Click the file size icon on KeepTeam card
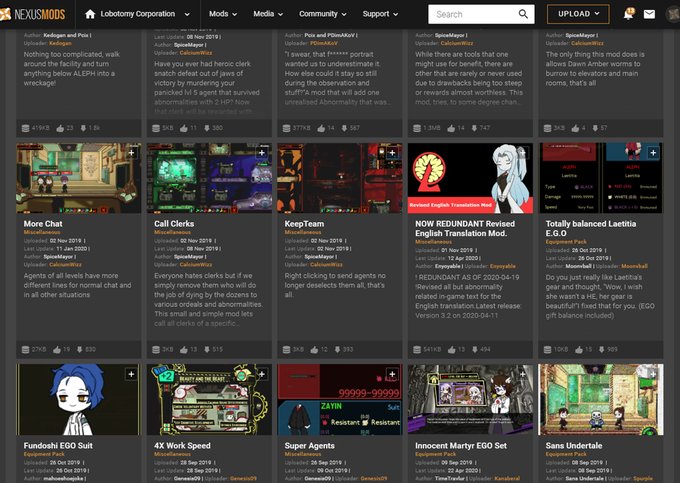Viewport: 680px width, 483px height. pos(286,349)
